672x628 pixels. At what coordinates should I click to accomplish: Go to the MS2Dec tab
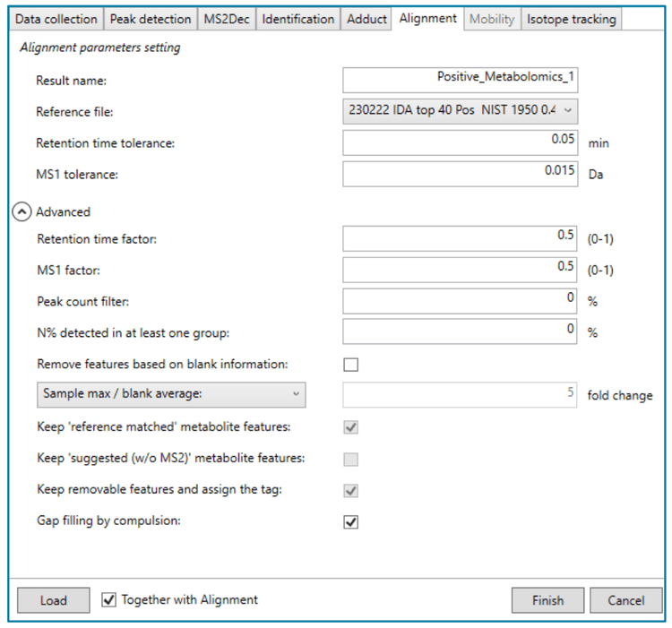coord(226,19)
